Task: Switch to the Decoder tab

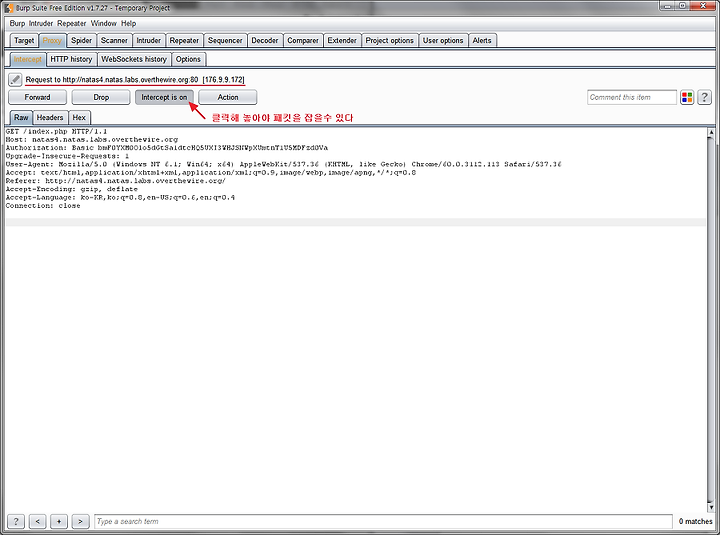Action: (265, 40)
